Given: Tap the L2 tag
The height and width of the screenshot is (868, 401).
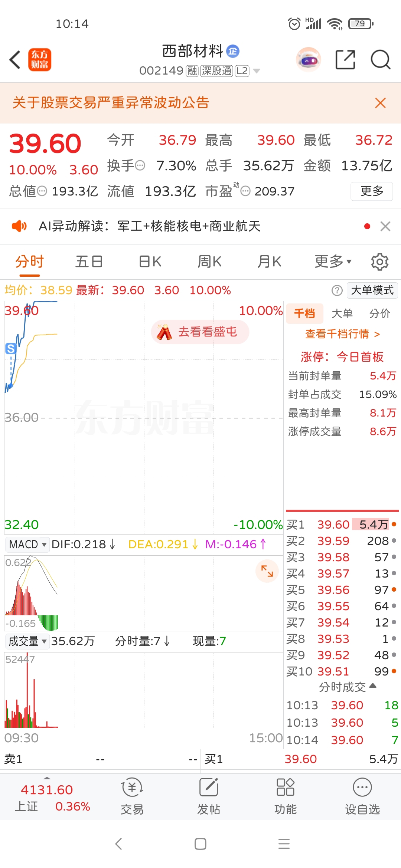Looking at the screenshot, I should tap(242, 71).
